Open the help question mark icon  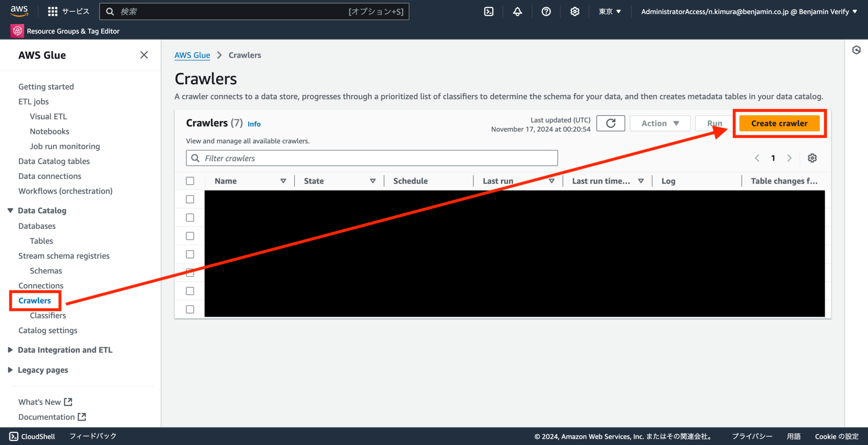click(x=546, y=11)
